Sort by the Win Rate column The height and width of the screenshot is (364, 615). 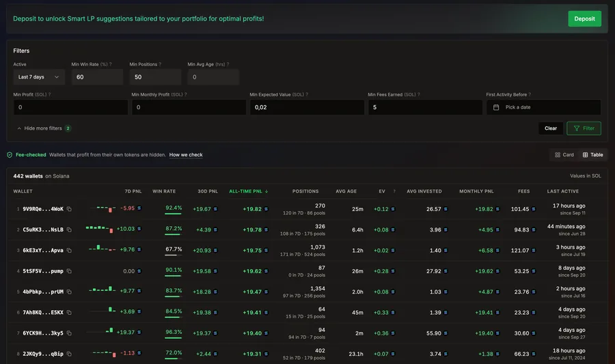164,191
